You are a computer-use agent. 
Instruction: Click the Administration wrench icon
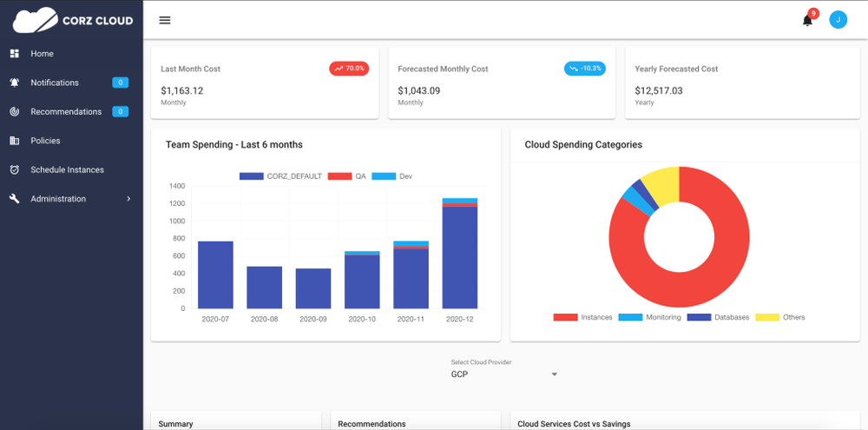pyautogui.click(x=15, y=198)
